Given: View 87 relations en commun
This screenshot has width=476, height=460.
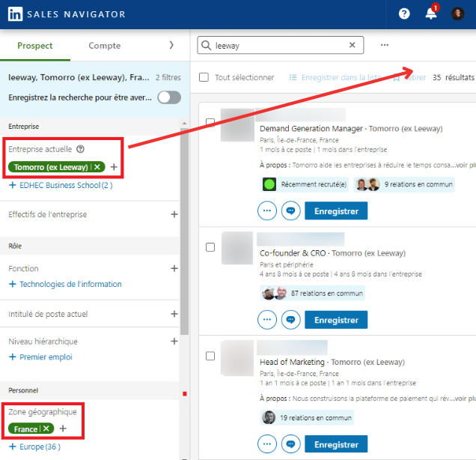Looking at the screenshot, I should tap(313, 293).
